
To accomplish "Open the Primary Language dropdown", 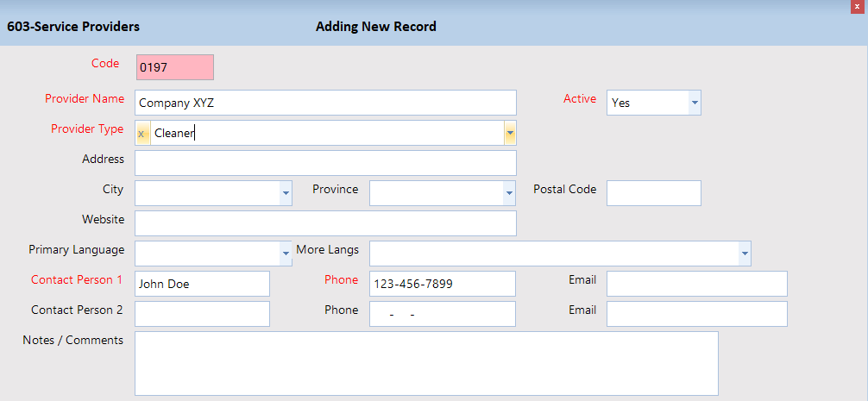I will point(286,254).
